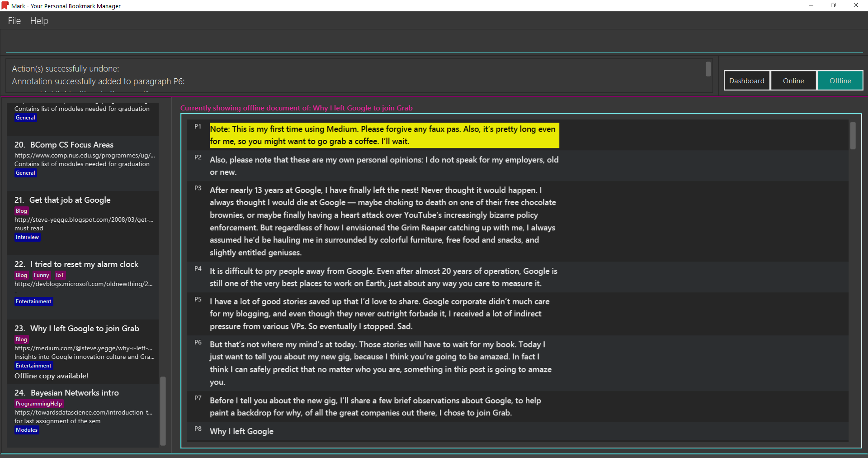This screenshot has width=868, height=458.
Task: Switch to the Online tab
Action: tap(793, 81)
